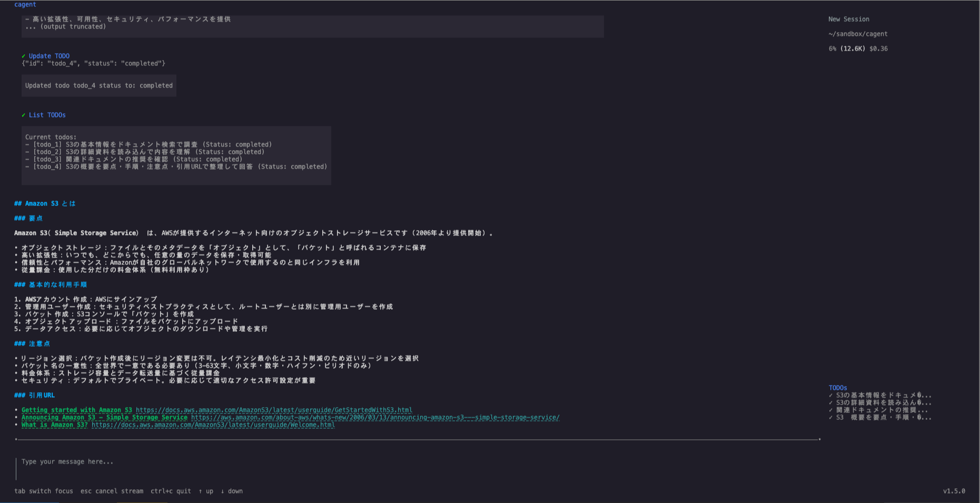This screenshot has width=980, height=503.
Task: Open the 'Getting started with Amazon S3' link
Action: click(x=77, y=410)
